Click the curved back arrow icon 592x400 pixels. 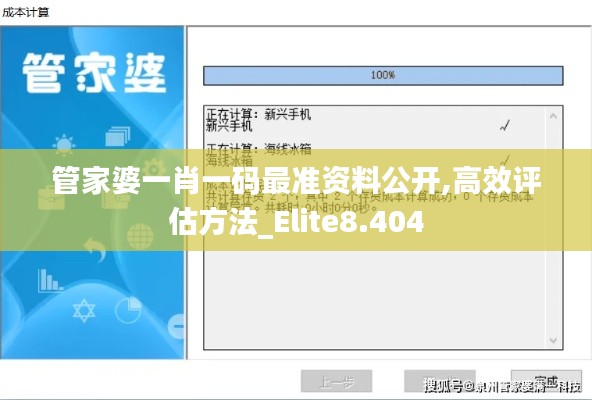click(x=94, y=249)
